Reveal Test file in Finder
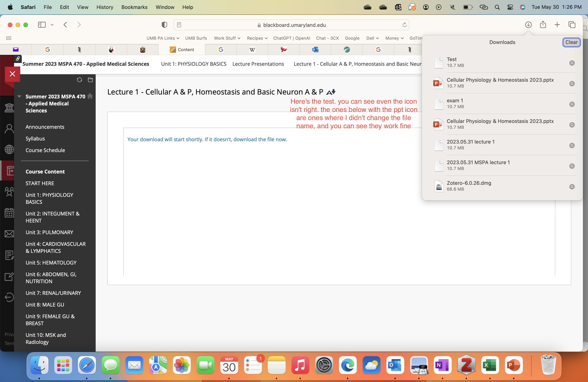Viewport: 588px width, 382px height. point(572,63)
